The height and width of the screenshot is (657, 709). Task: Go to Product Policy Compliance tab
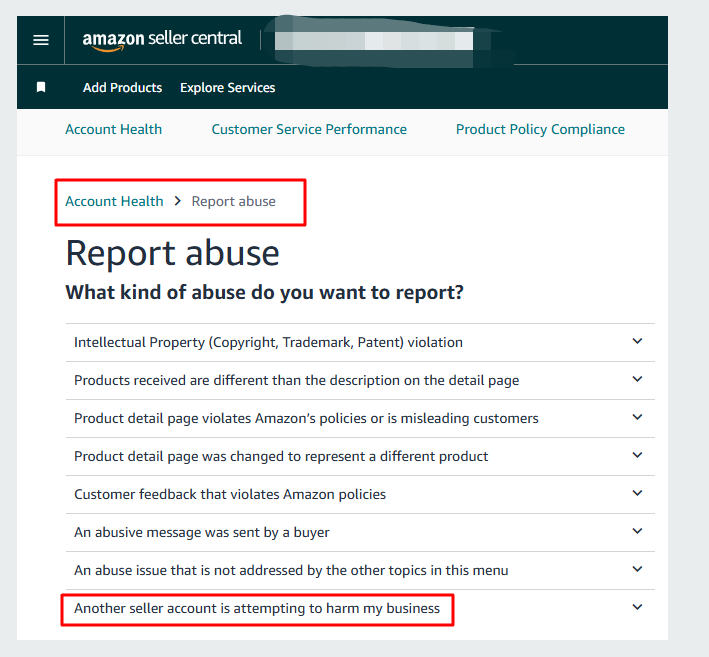pyautogui.click(x=540, y=129)
